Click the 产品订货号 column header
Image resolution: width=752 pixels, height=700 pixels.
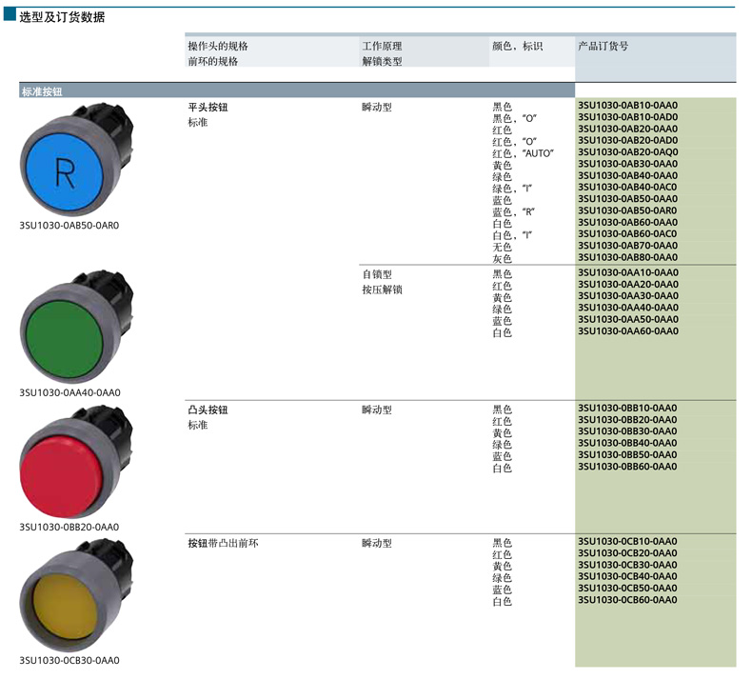click(603, 46)
